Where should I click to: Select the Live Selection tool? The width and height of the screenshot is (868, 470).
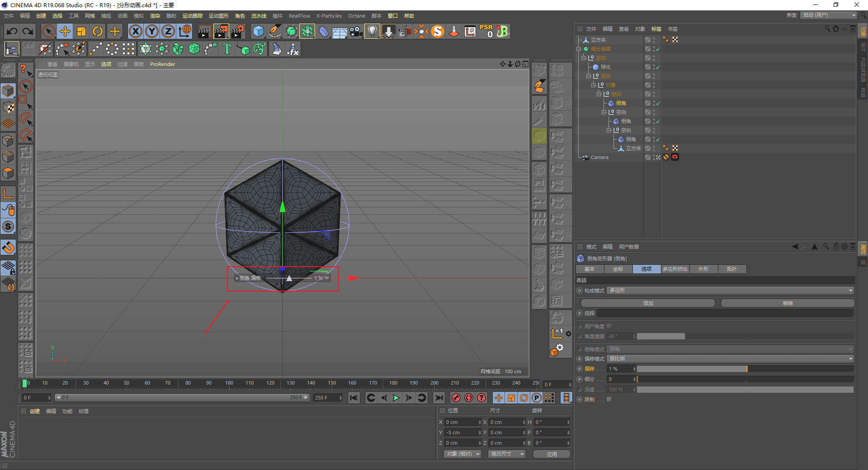pos(48,31)
